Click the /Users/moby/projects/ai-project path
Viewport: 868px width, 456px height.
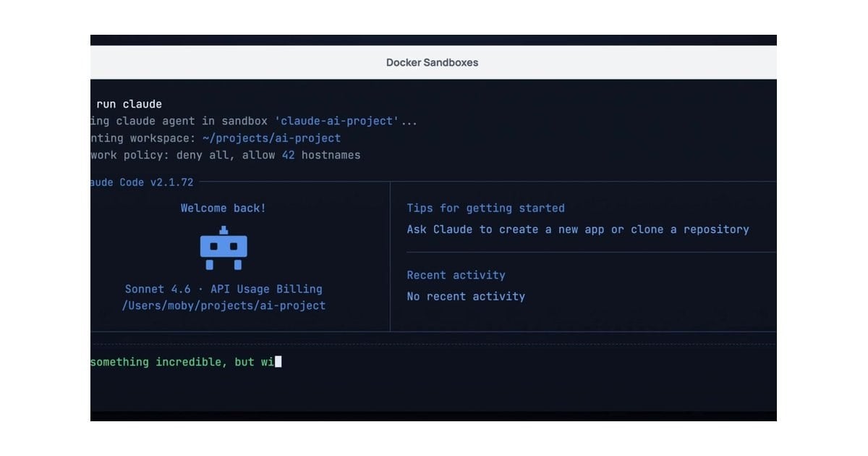(x=224, y=305)
